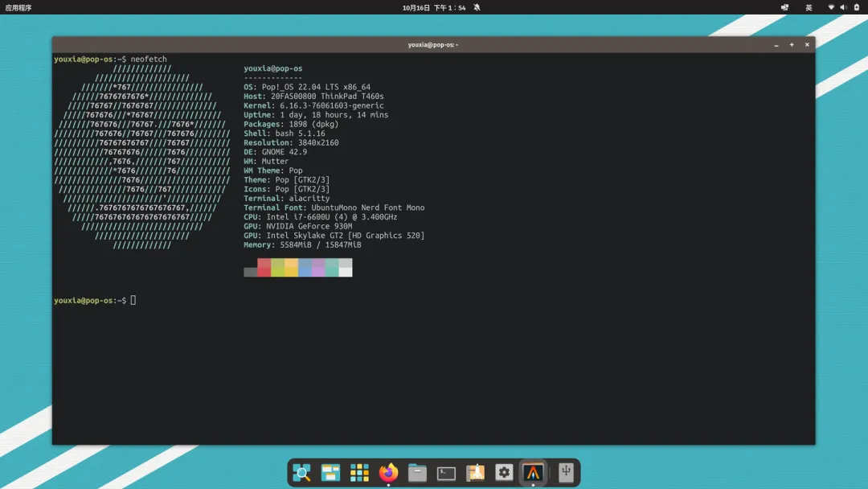868x489 pixels.
Task: Focus the Alacritty icon in dock
Action: [x=533, y=473]
